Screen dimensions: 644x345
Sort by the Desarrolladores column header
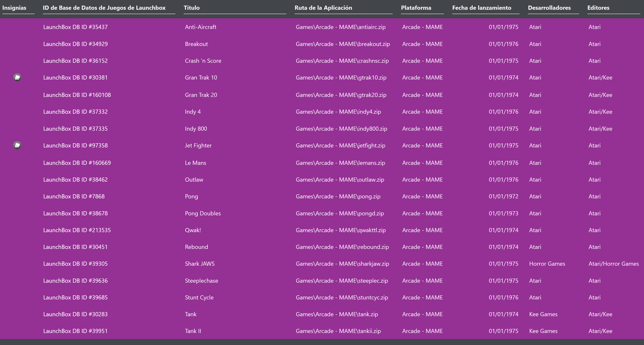tap(549, 8)
